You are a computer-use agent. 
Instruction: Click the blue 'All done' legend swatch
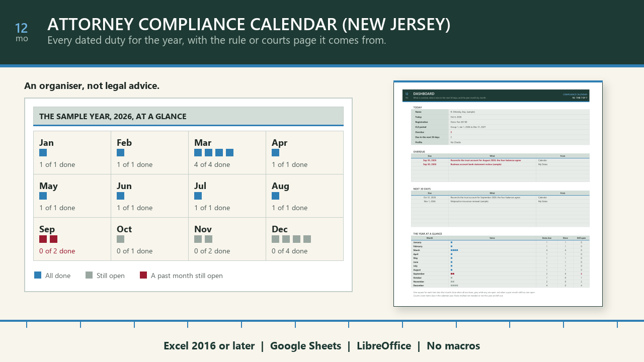tap(38, 275)
